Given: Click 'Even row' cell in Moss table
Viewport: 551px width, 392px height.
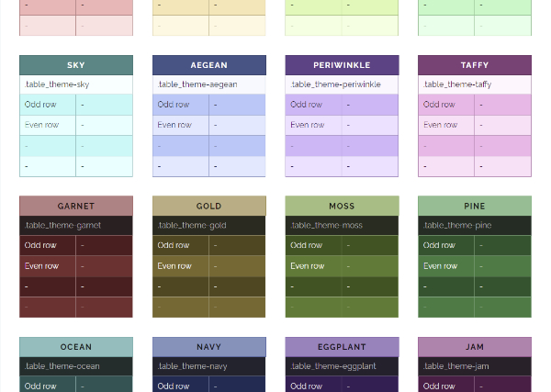Looking at the screenshot, I should point(313,266).
